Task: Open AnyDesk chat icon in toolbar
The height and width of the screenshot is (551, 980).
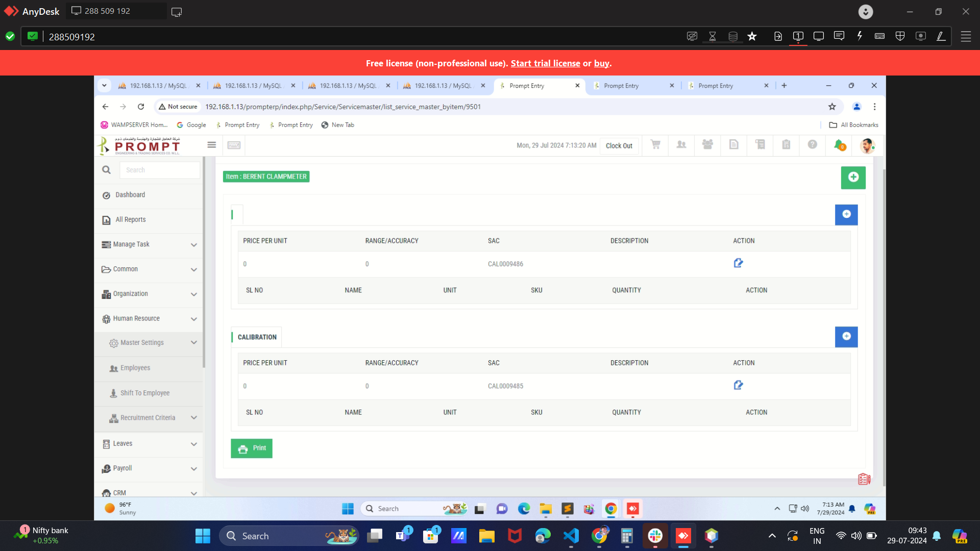Action: coord(839,36)
